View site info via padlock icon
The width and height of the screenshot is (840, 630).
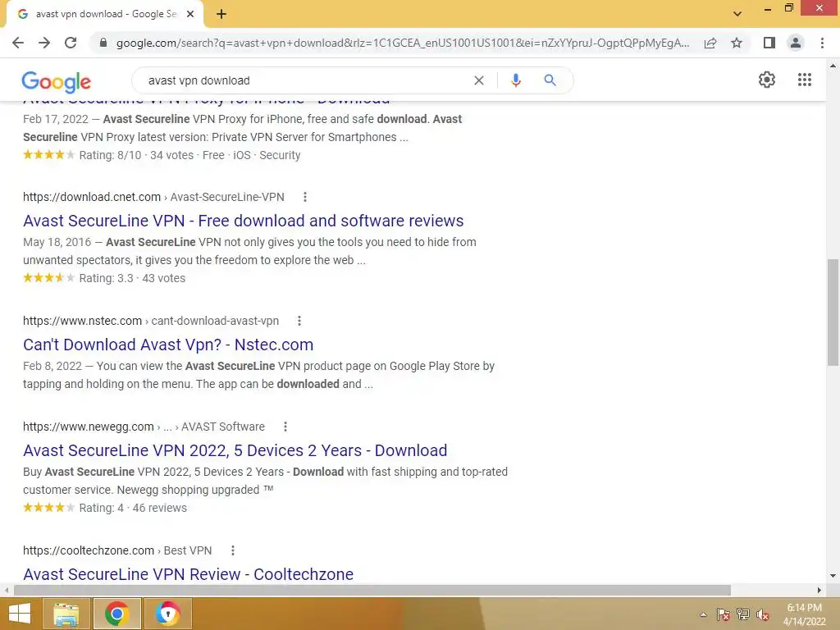tap(103, 43)
